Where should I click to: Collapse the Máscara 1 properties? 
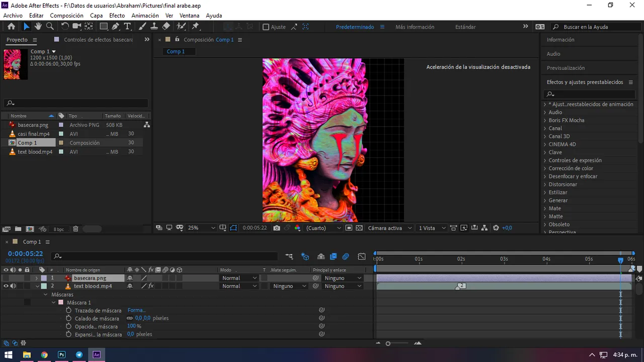[x=54, y=302]
